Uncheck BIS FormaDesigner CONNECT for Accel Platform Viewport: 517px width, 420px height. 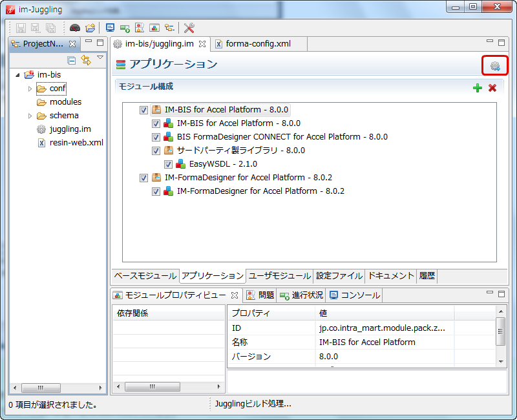pyautogui.click(x=156, y=137)
